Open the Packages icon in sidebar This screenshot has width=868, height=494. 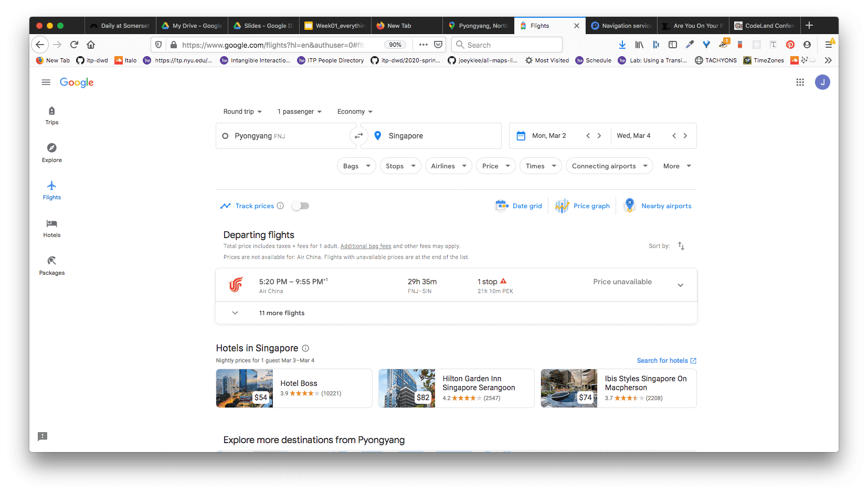click(x=51, y=261)
